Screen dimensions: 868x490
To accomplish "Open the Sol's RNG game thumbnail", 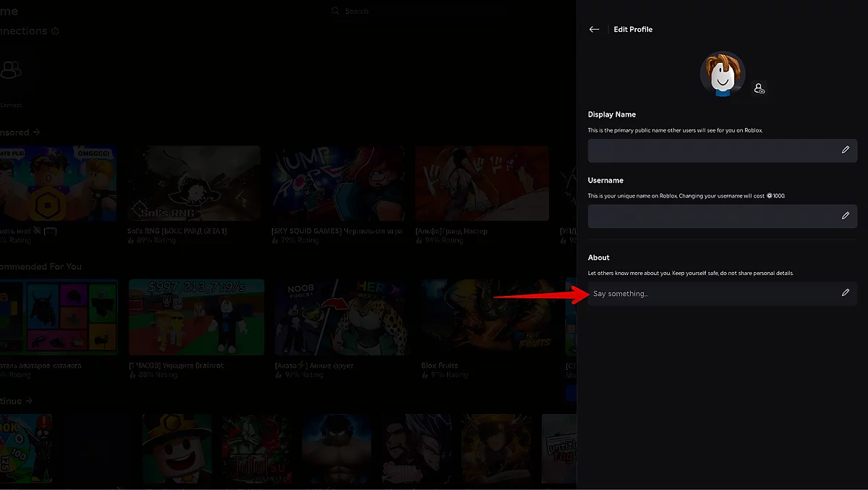I will pos(194,183).
